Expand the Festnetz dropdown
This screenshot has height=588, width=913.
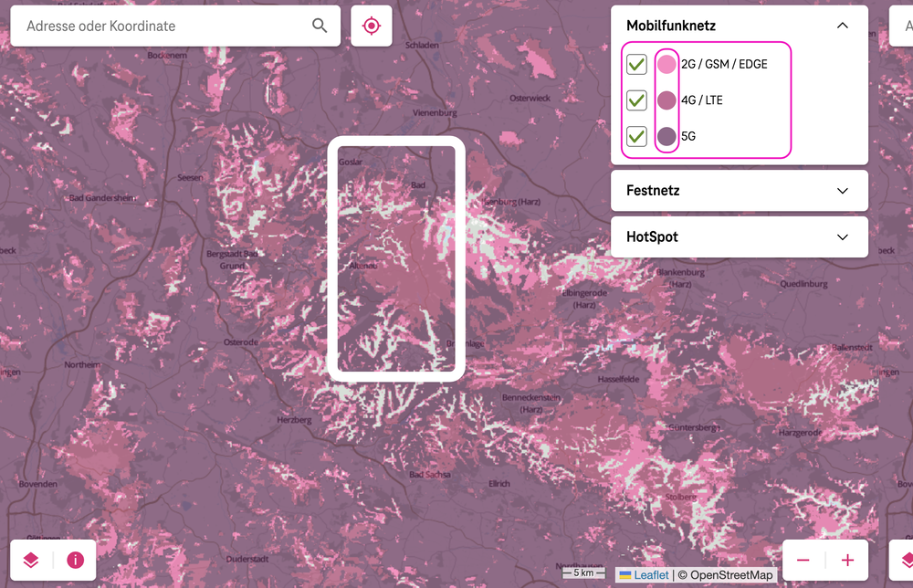coord(842,190)
